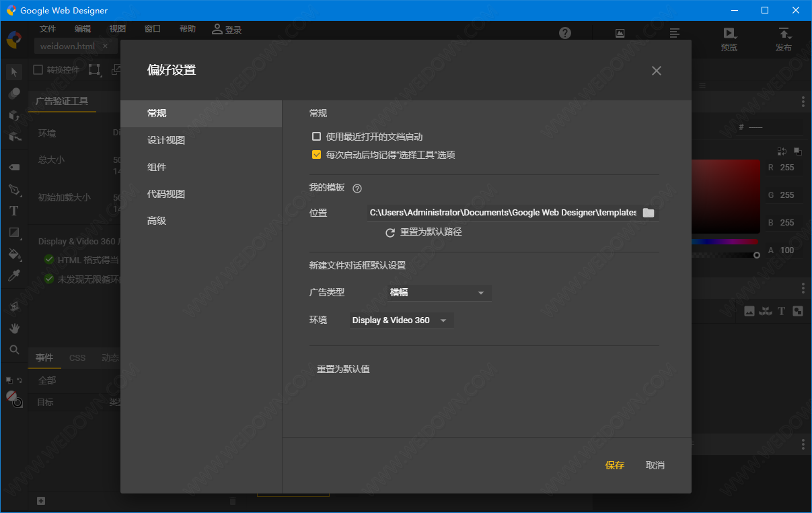This screenshot has height=513, width=812.
Task: Add a new event with plus icon
Action: pyautogui.click(x=41, y=501)
